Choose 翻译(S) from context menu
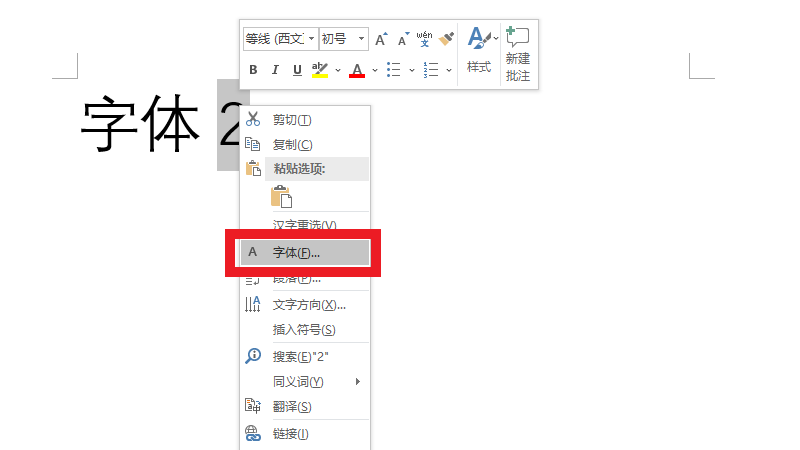The width and height of the screenshot is (800, 450). coord(305,407)
